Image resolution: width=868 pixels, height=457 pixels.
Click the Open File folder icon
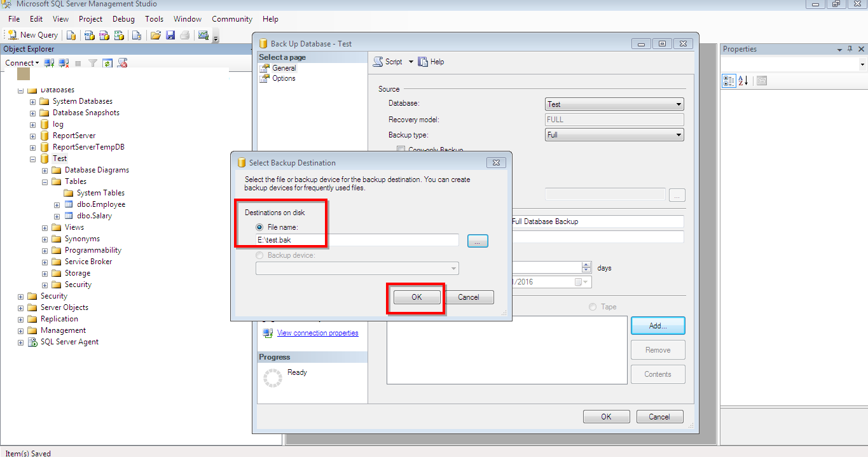(155, 35)
